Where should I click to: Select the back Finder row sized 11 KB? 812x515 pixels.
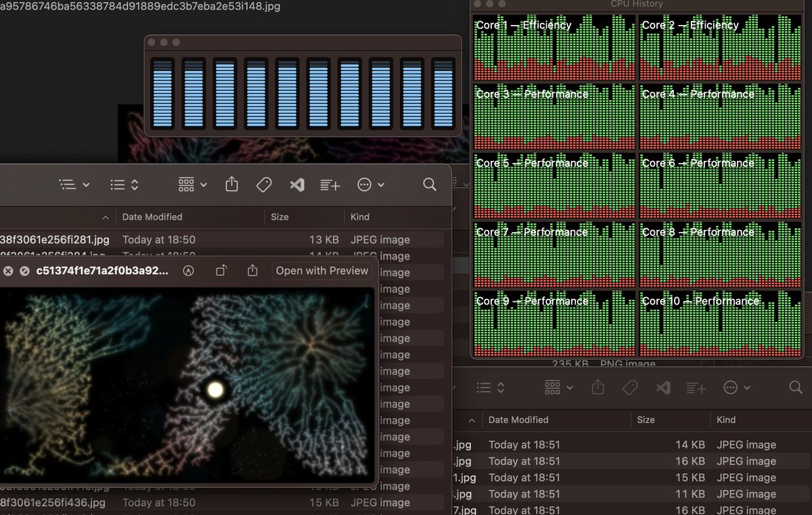click(633, 494)
